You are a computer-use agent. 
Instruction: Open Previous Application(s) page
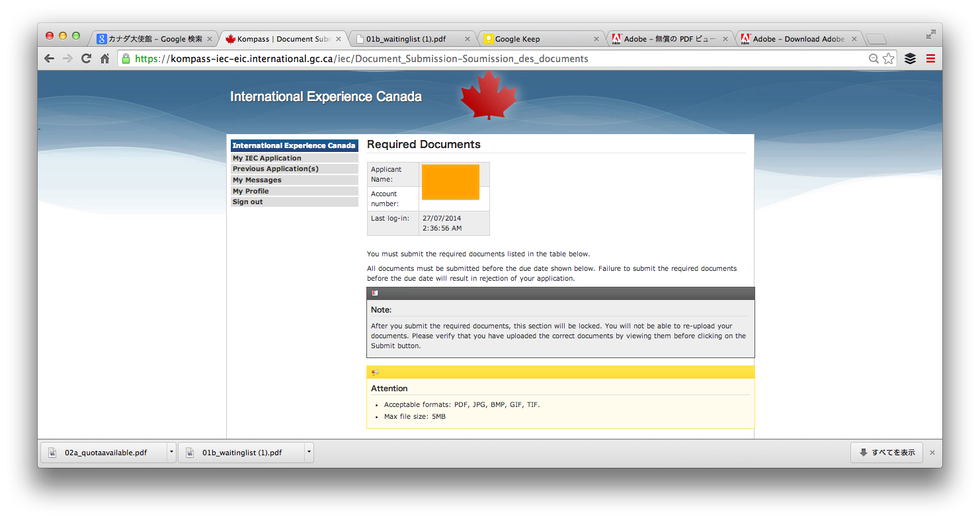275,169
